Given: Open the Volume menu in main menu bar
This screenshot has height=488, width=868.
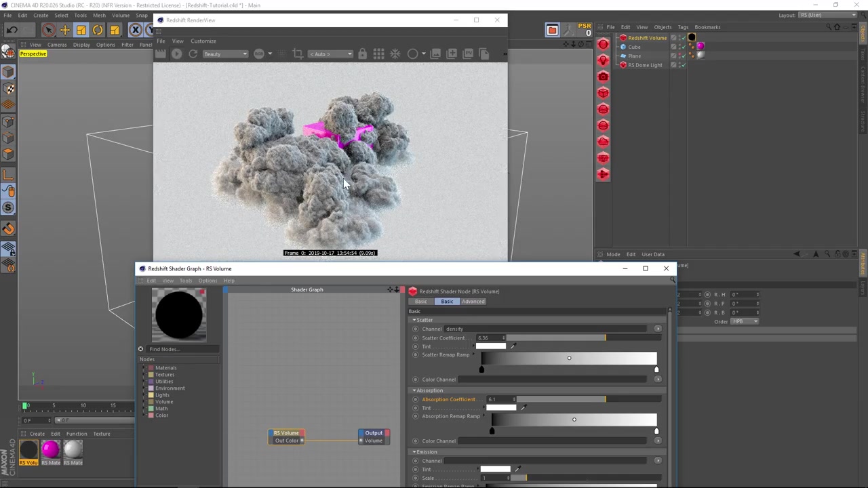Looking at the screenshot, I should (121, 15).
